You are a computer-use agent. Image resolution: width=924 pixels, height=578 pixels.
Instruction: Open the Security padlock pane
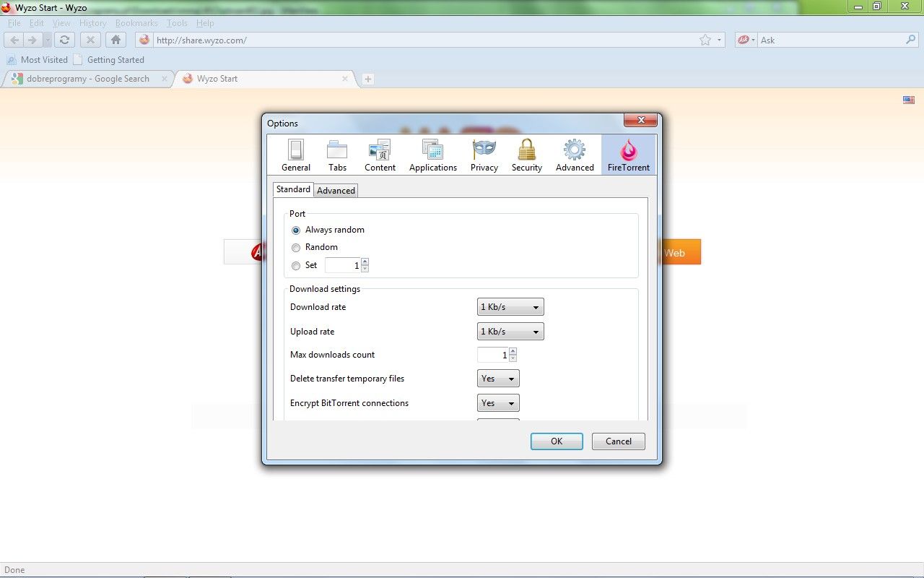(527, 156)
